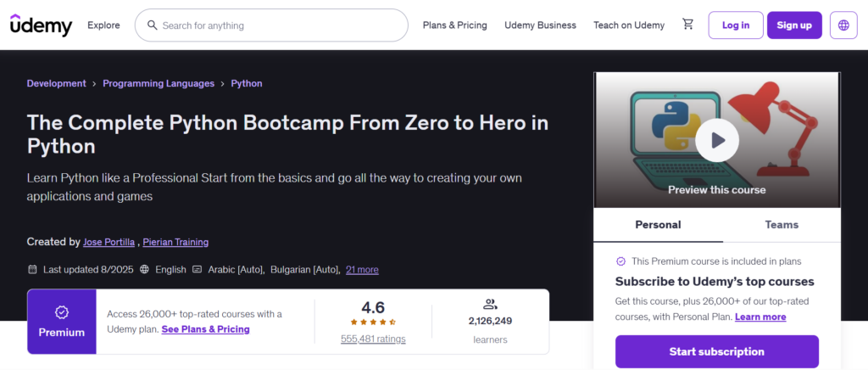Click the English language globe icon
Screen dimensions: 868x370
[x=144, y=270]
